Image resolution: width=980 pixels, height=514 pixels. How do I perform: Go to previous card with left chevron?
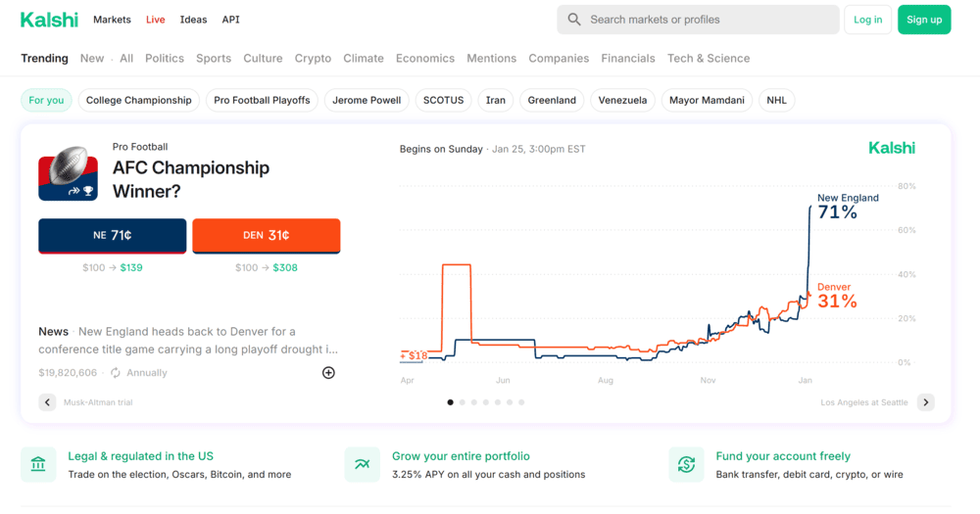pyautogui.click(x=47, y=402)
